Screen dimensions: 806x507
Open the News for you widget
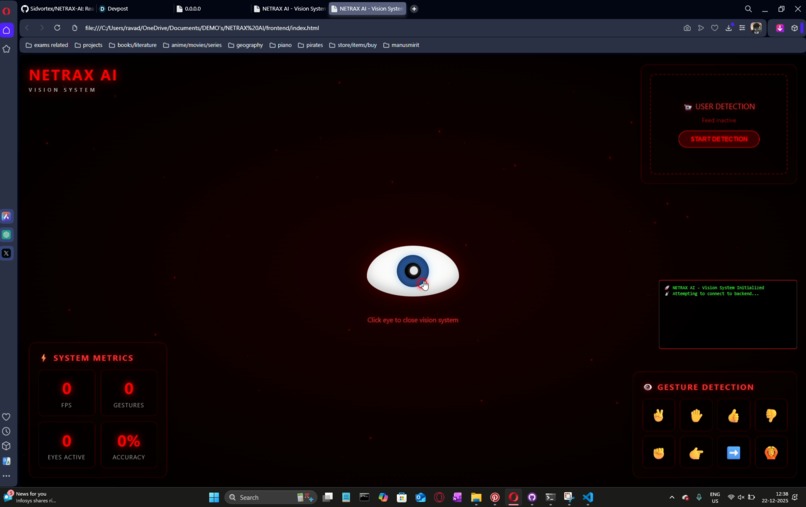31,497
